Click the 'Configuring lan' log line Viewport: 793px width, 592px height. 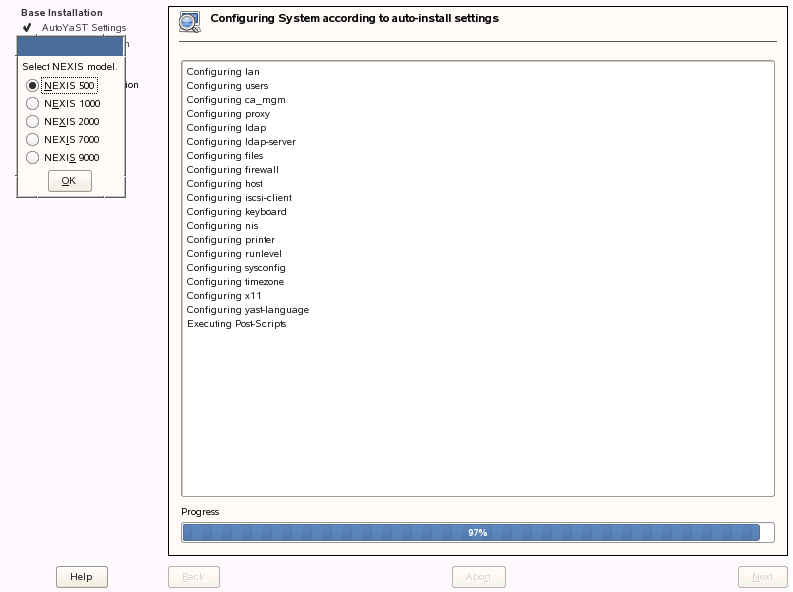click(x=223, y=72)
